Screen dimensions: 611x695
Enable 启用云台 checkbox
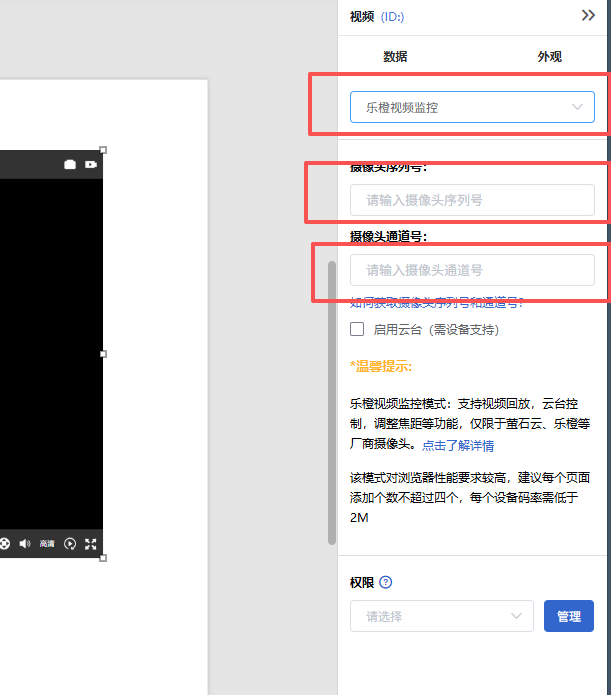(x=357, y=329)
